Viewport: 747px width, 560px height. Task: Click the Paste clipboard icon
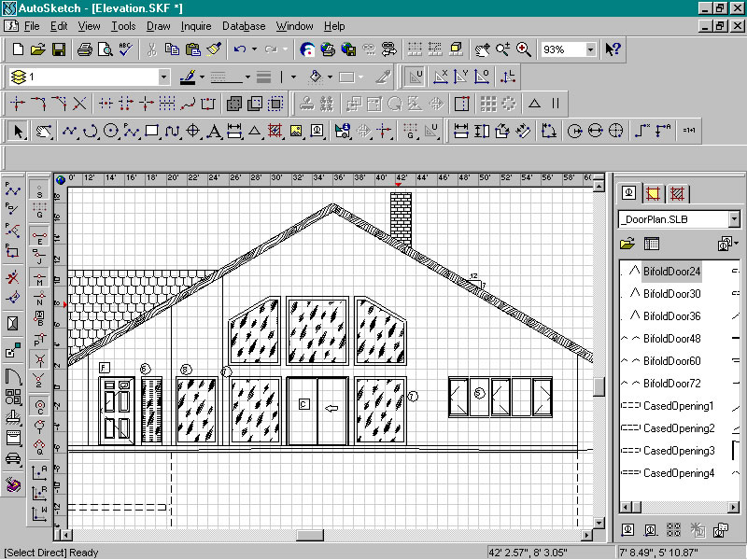193,49
